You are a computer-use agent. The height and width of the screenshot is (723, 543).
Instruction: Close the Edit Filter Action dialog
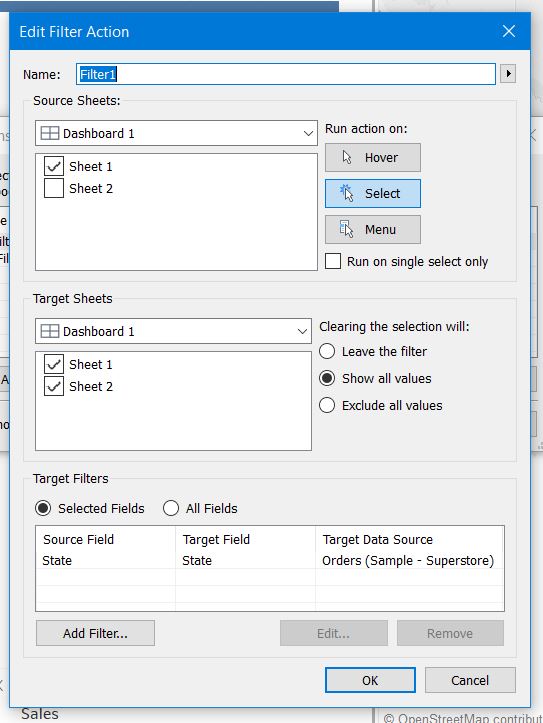(509, 31)
